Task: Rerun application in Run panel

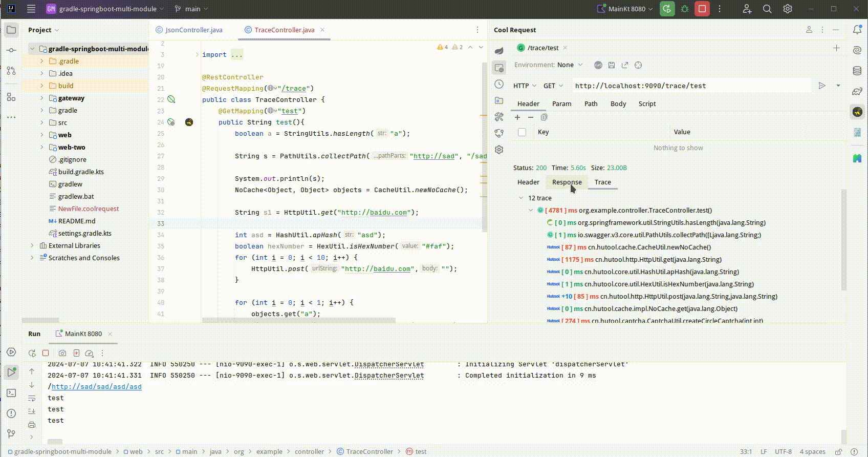Action: click(x=32, y=353)
